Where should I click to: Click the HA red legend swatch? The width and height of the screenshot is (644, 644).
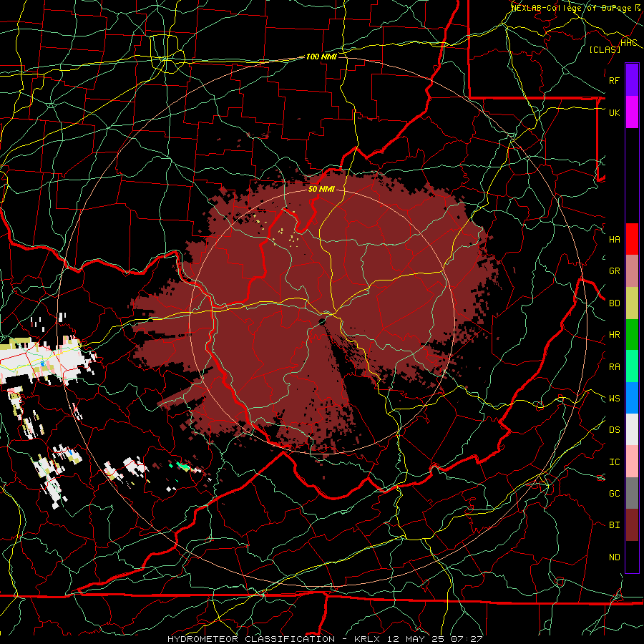tap(632, 239)
